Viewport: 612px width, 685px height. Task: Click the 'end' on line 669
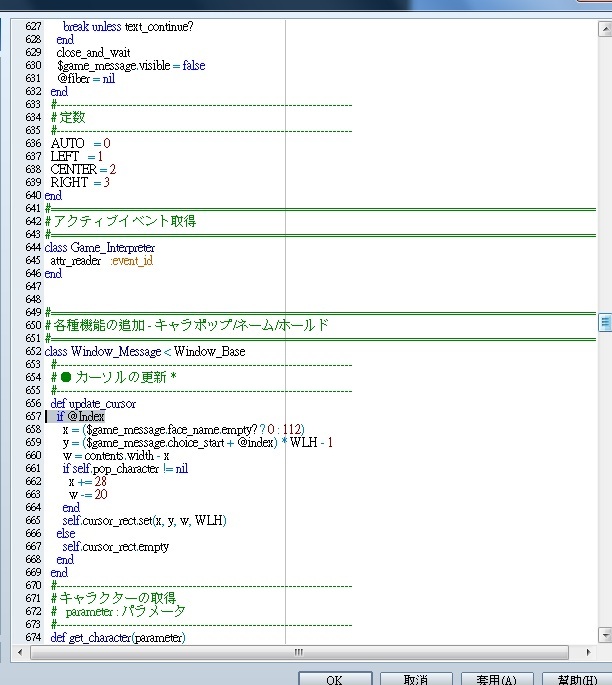coord(59,572)
